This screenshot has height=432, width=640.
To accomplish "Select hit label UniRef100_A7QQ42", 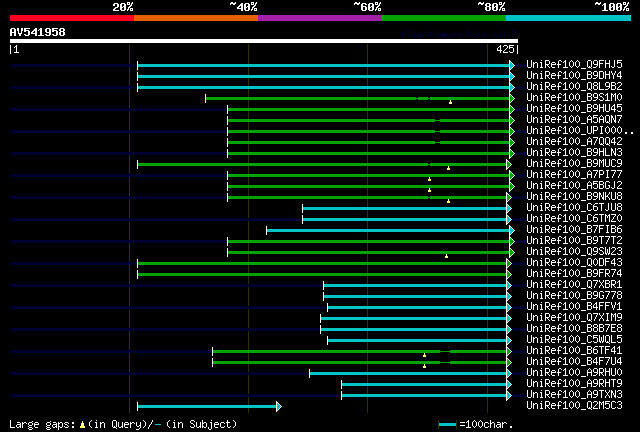I will tap(574, 141).
